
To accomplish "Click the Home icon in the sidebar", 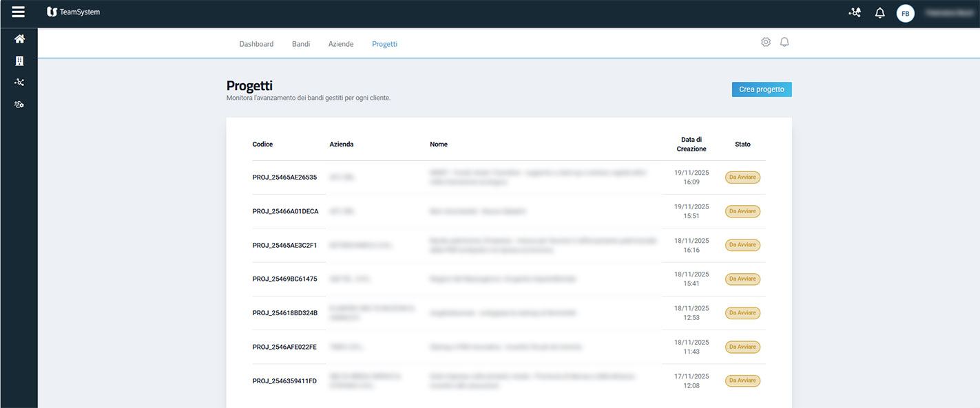I will point(19,39).
